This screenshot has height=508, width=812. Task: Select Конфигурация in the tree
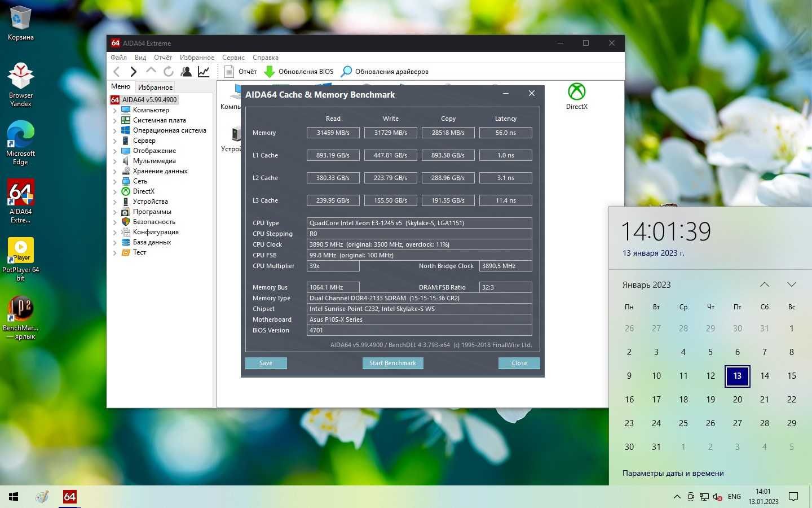click(156, 232)
